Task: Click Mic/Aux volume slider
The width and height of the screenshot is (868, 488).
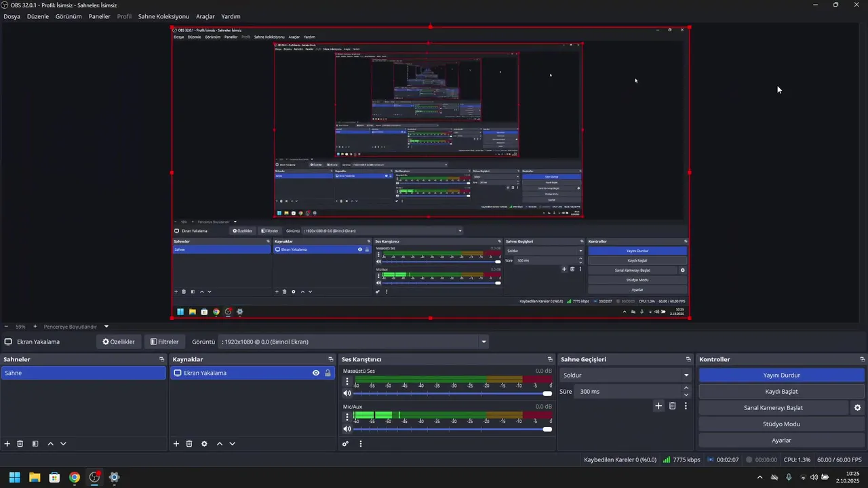Action: (452, 428)
